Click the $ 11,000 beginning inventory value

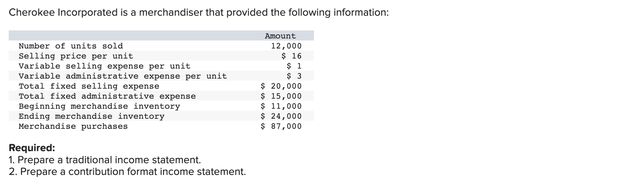tap(281, 106)
